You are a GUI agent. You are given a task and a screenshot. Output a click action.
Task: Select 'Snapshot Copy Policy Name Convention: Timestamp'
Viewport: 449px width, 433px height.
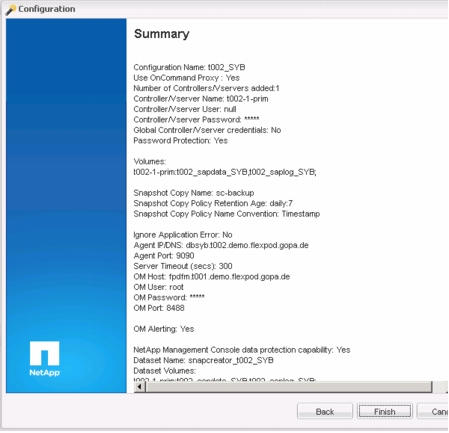pos(227,214)
